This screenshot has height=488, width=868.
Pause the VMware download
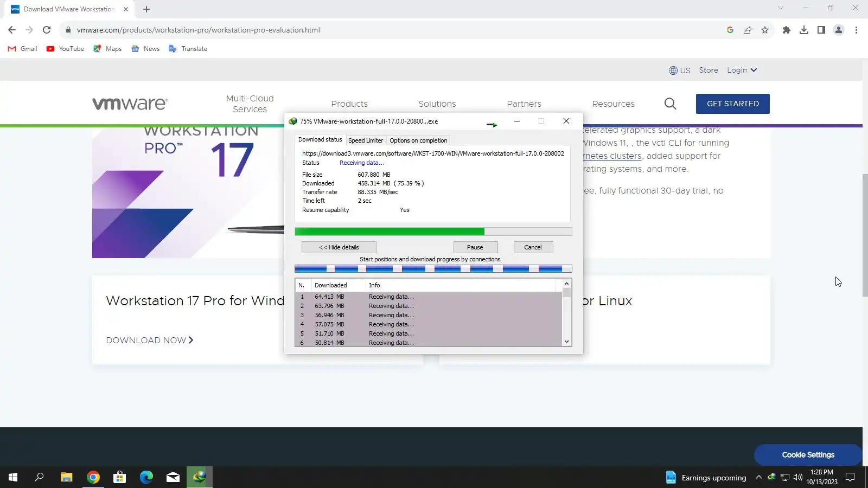[475, 247]
